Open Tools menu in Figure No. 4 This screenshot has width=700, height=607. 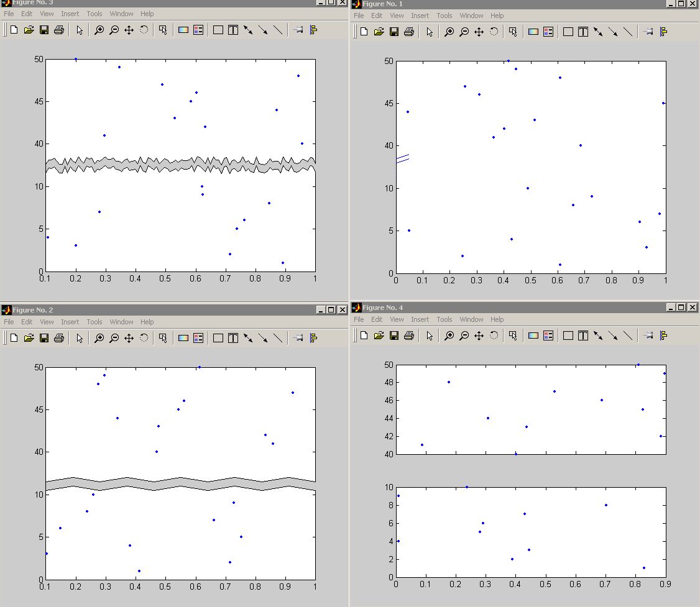pyautogui.click(x=444, y=319)
